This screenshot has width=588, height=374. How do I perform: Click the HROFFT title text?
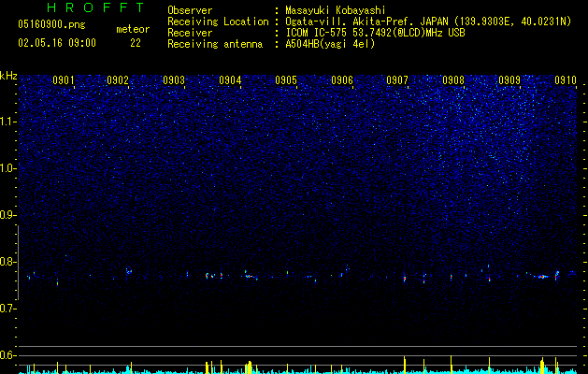(x=96, y=7)
